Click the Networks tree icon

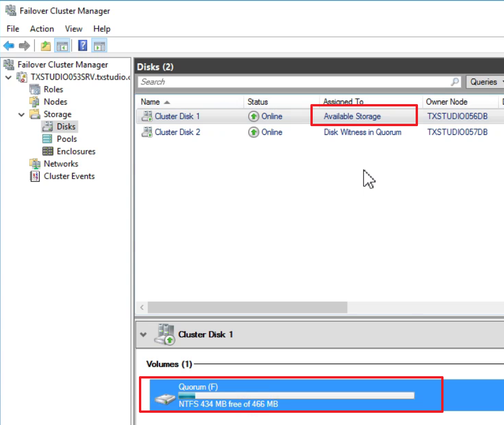pyautogui.click(x=35, y=163)
